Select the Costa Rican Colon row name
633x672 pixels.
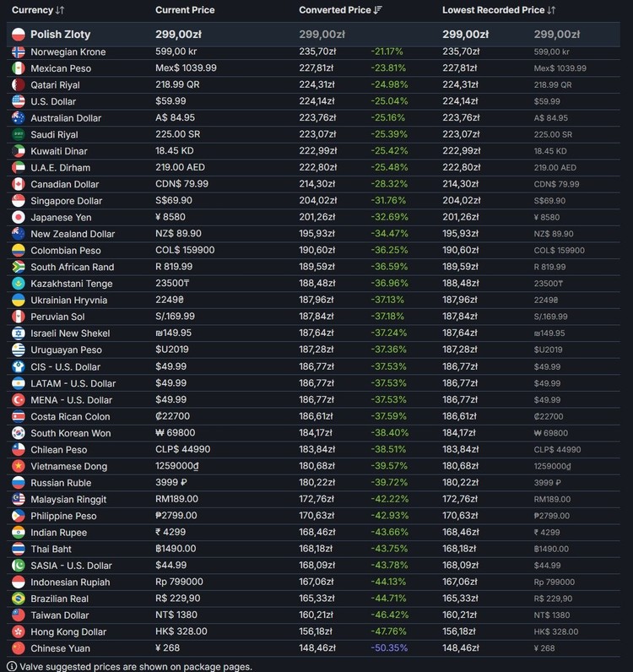(x=70, y=416)
